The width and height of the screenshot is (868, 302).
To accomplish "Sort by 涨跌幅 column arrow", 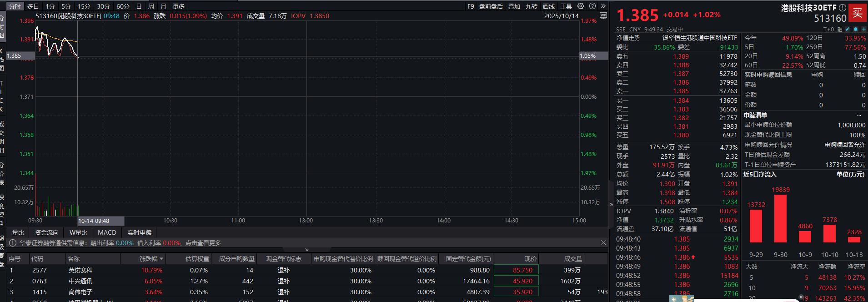I will point(161,259).
